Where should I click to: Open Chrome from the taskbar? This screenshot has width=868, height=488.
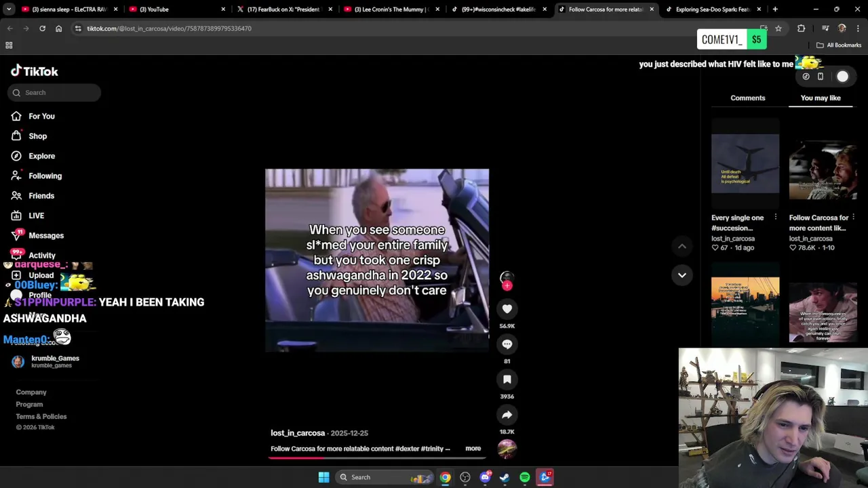pyautogui.click(x=445, y=477)
